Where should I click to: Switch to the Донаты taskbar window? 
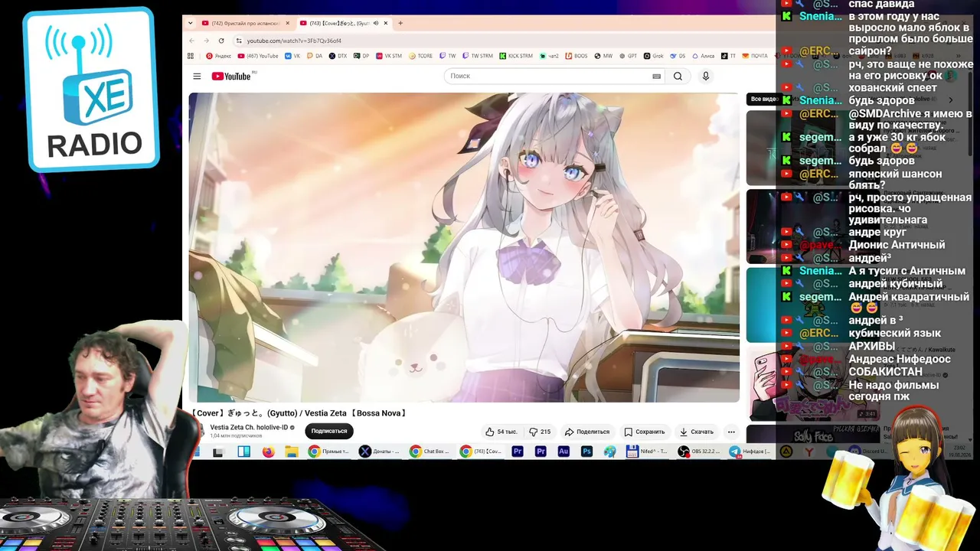point(380,452)
